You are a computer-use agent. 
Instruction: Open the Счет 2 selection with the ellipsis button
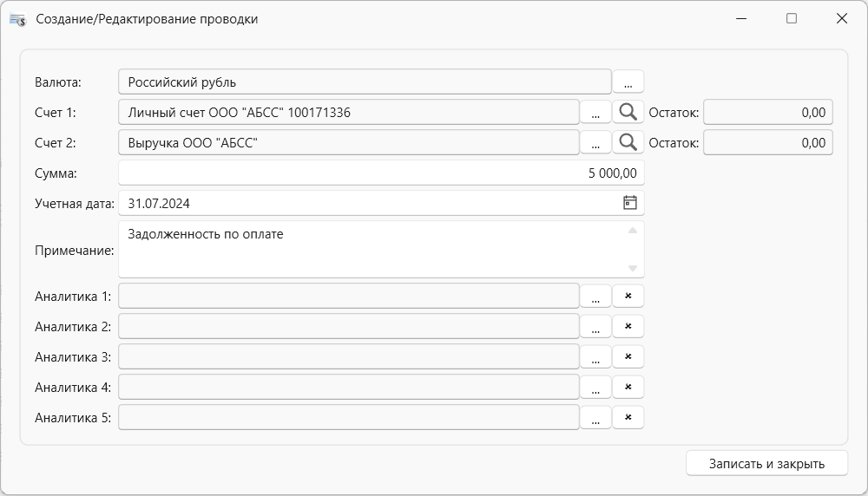pyautogui.click(x=595, y=143)
